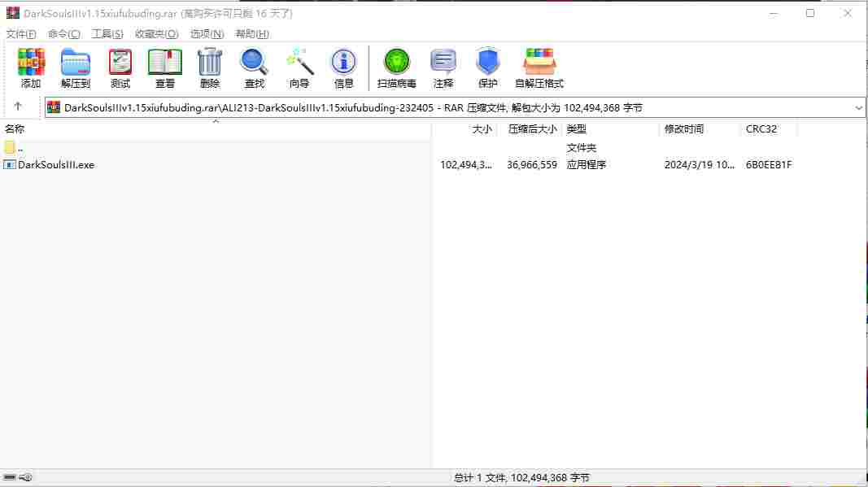Click the key icon in status bar

[x=25, y=477]
